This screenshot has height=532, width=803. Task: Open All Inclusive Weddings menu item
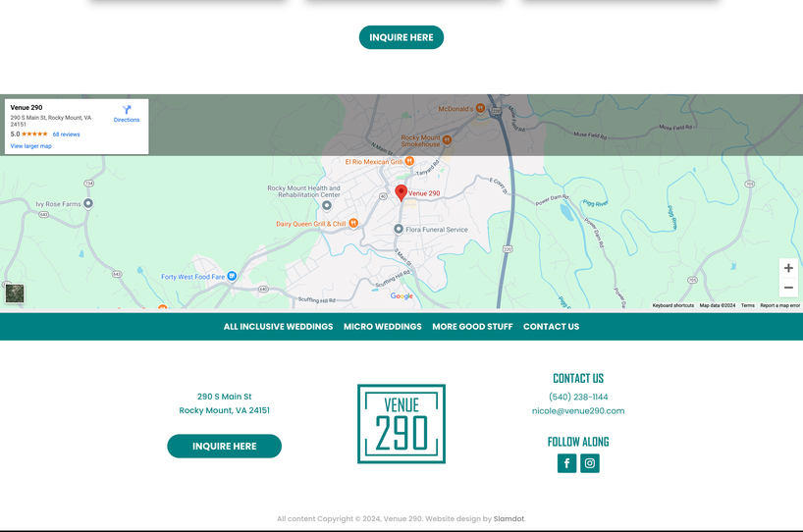point(278,327)
